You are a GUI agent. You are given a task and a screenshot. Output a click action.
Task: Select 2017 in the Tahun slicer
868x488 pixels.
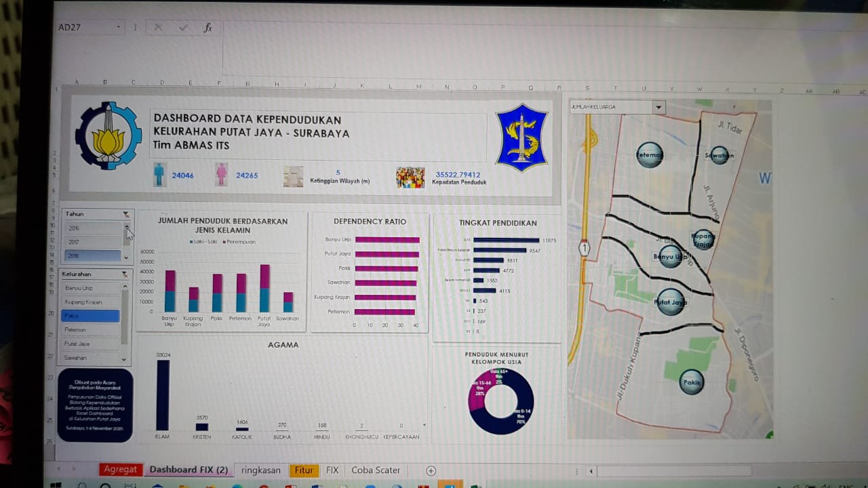click(92, 242)
